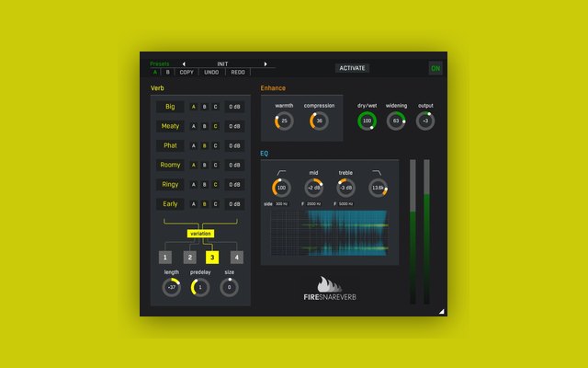The width and height of the screenshot is (588, 368).
Task: Toggle the Big verb layer
Action: [170, 107]
